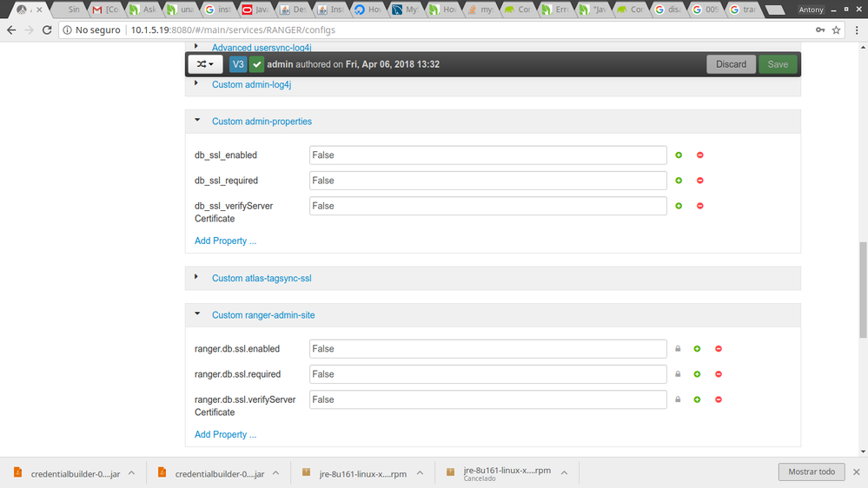
Task: Click ranger.db.ssl.required value field
Action: click(487, 374)
